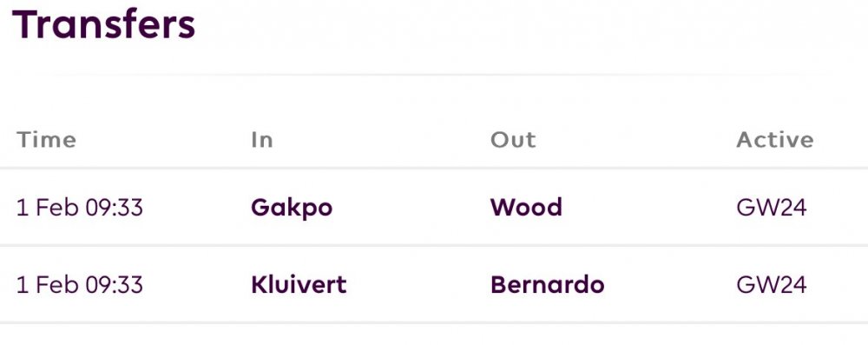Open Gakpo player link
This screenshot has height=345, width=868.
tap(292, 208)
